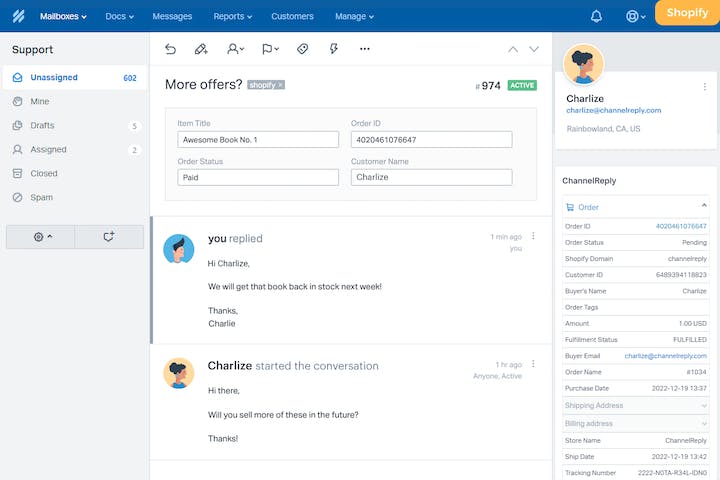Image resolution: width=720 pixels, height=480 pixels.
Task: Click the Order cart icon
Action: 570,207
